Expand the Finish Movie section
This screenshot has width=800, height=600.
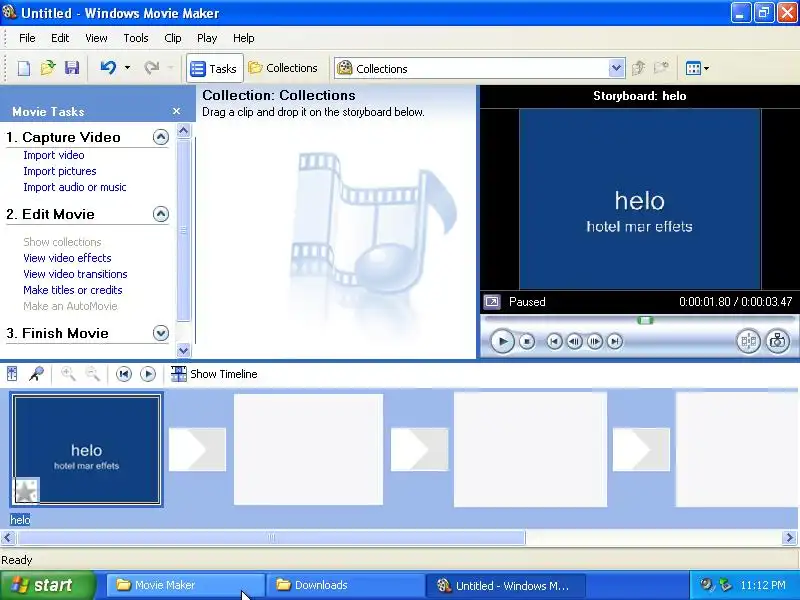coord(161,333)
